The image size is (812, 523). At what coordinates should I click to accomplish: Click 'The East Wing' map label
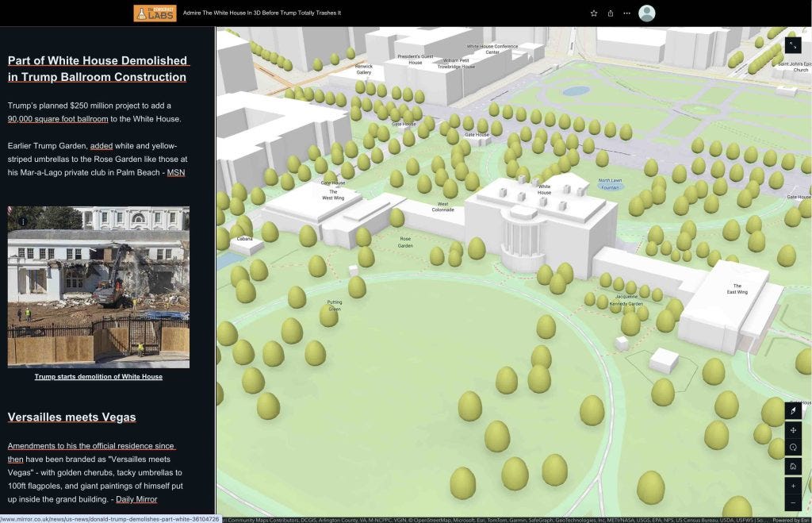pos(737,289)
